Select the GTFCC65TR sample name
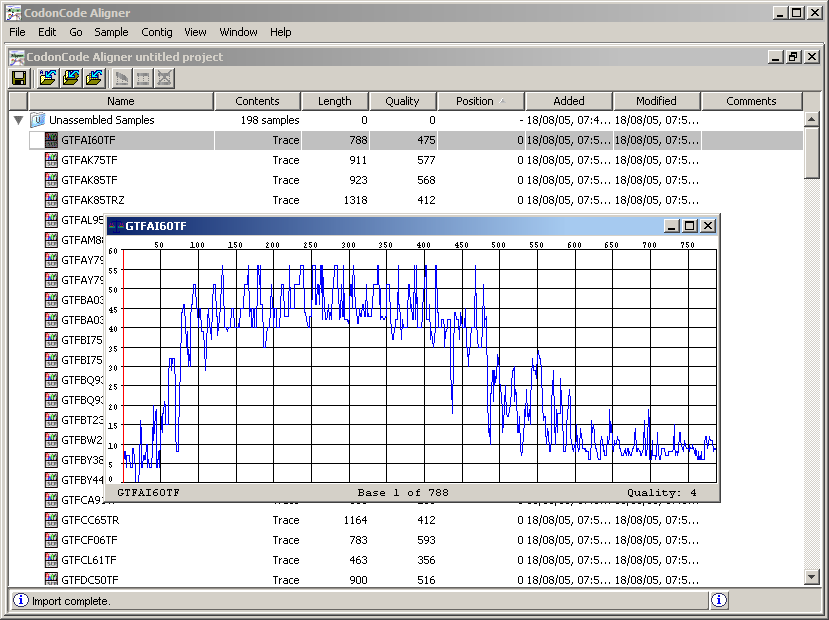 (90, 520)
